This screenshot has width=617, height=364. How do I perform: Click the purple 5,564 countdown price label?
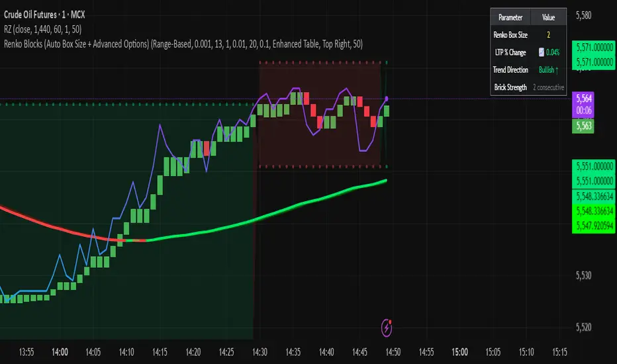tap(584, 105)
